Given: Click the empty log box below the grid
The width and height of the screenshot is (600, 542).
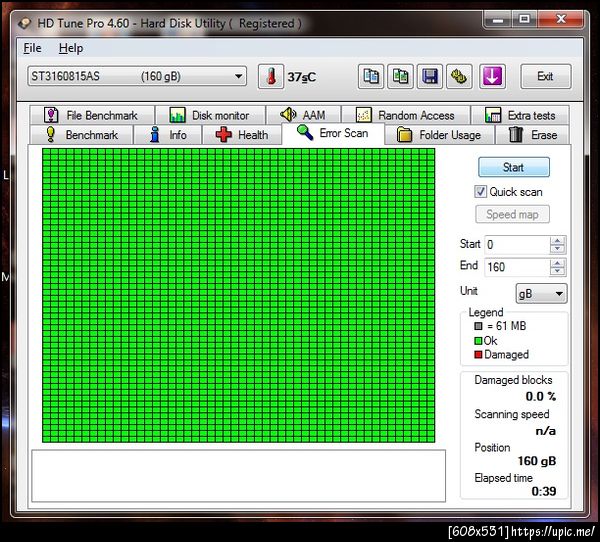Looking at the screenshot, I should (x=238, y=476).
